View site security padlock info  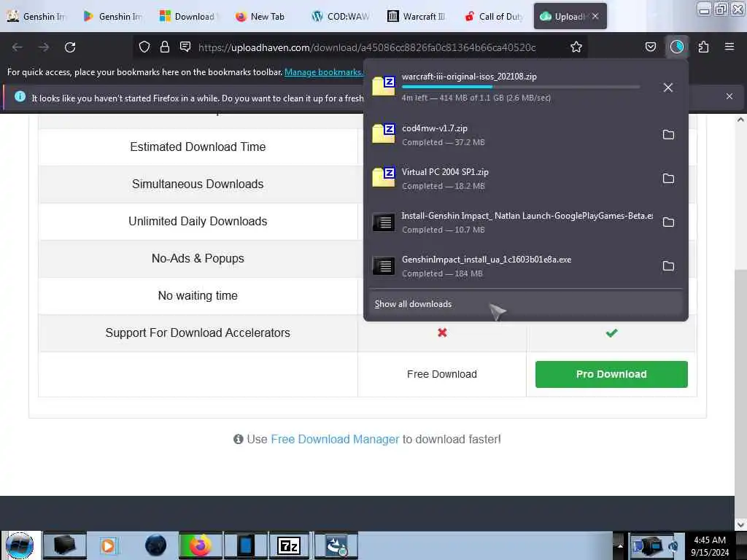click(165, 47)
